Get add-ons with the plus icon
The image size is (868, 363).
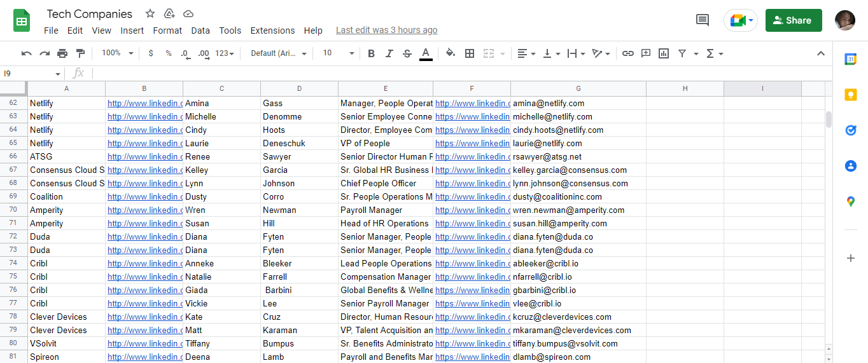(x=850, y=258)
